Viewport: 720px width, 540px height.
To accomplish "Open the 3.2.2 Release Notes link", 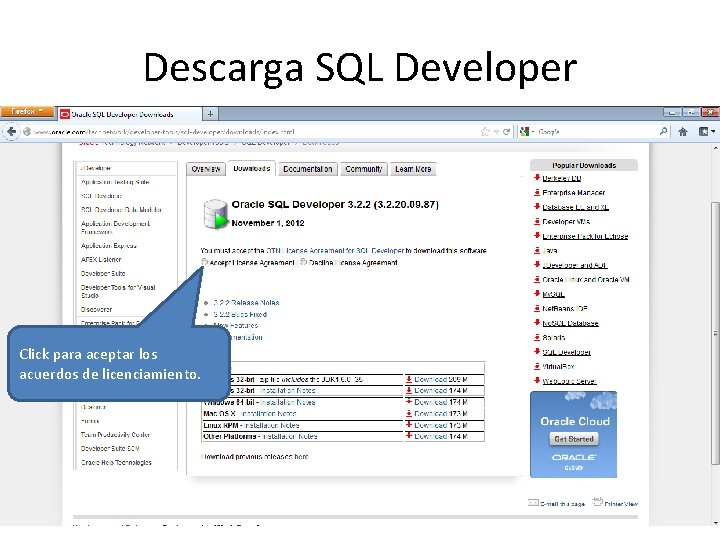I will (246, 303).
